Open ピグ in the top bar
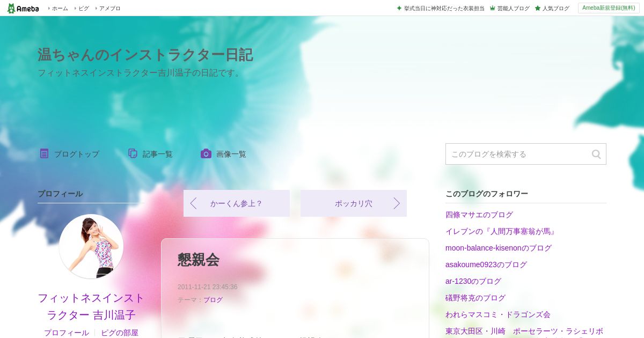The image size is (644, 338). click(x=84, y=8)
